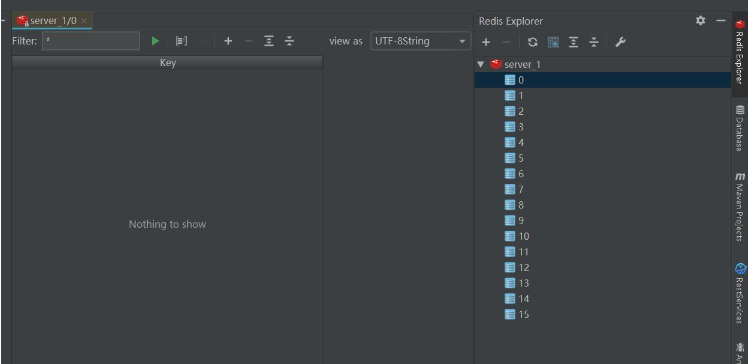This screenshot has width=750, height=364.
Task: Click the group-by separator icon next to play
Action: pyautogui.click(x=181, y=41)
